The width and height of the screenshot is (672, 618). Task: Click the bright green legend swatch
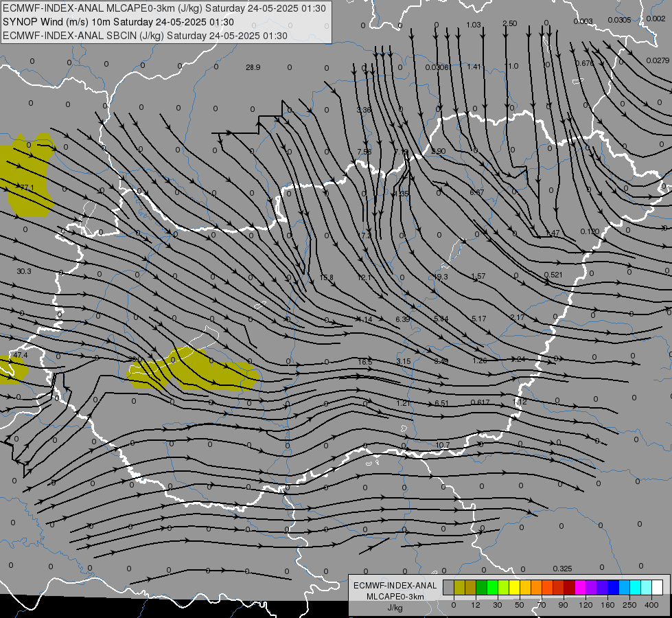coord(492,587)
